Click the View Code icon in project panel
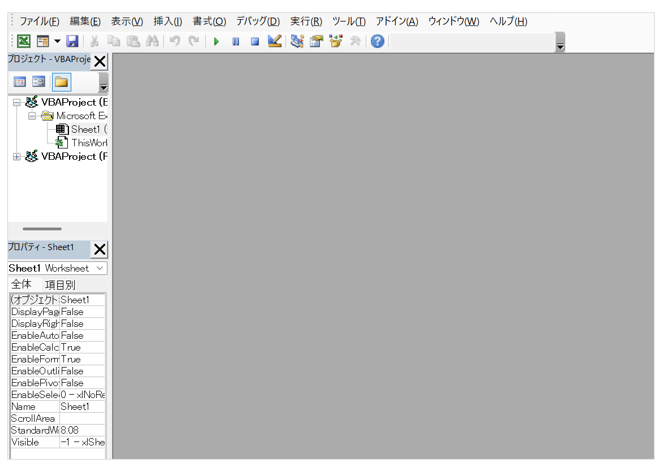 [x=20, y=81]
